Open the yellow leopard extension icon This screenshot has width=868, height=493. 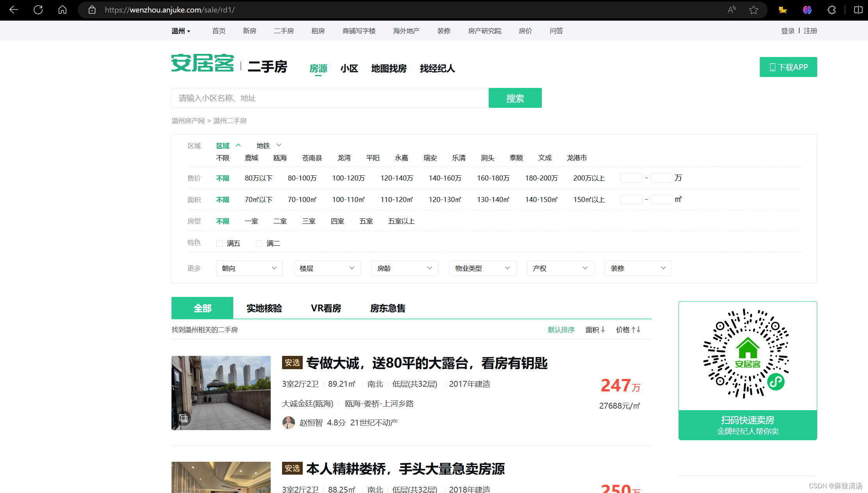click(782, 10)
